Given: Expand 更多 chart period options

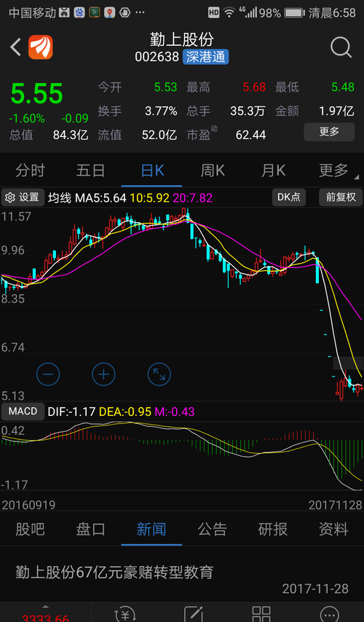Looking at the screenshot, I should click(334, 170).
